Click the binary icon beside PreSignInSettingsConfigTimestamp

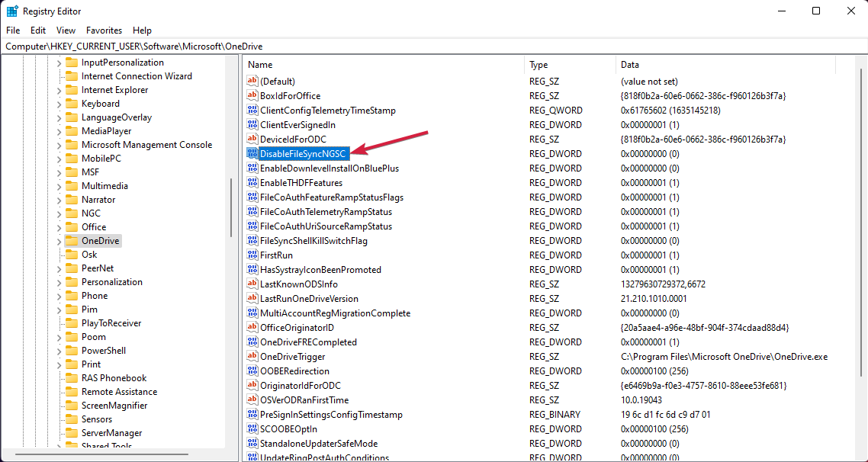[252, 415]
